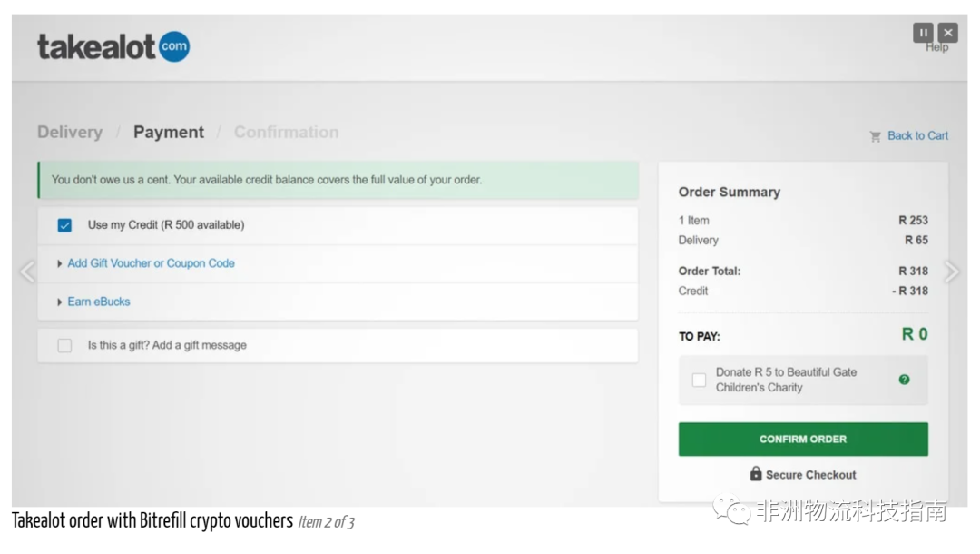
Task: Select the Payment step
Action: (x=169, y=133)
